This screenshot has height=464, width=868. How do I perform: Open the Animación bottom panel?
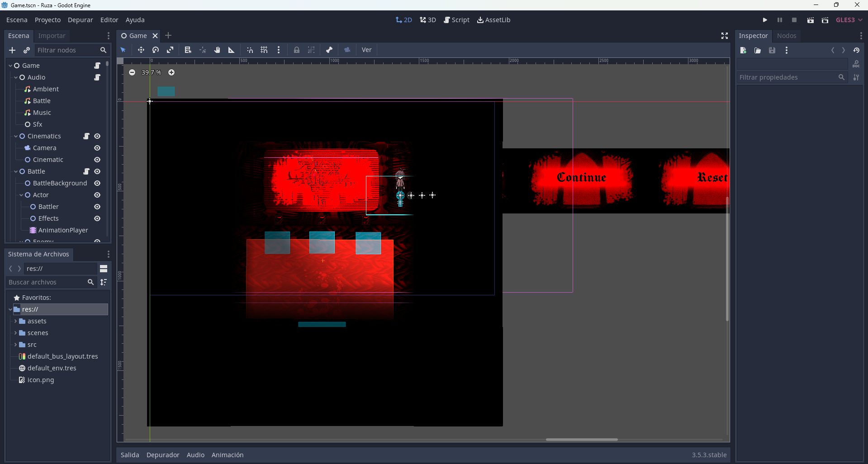pos(228,455)
